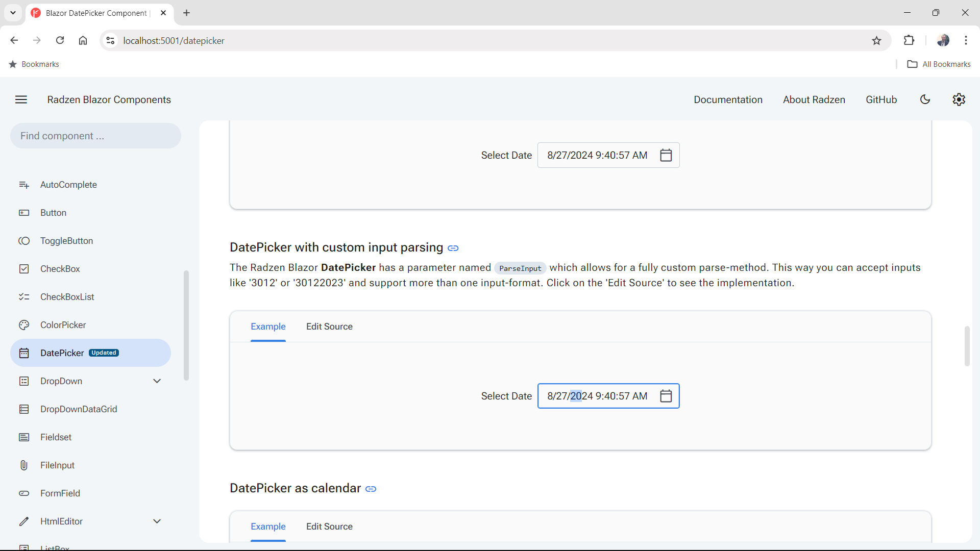Viewport: 980px width, 551px height.
Task: Toggle the hamburger navigation menu
Action: tap(21, 99)
